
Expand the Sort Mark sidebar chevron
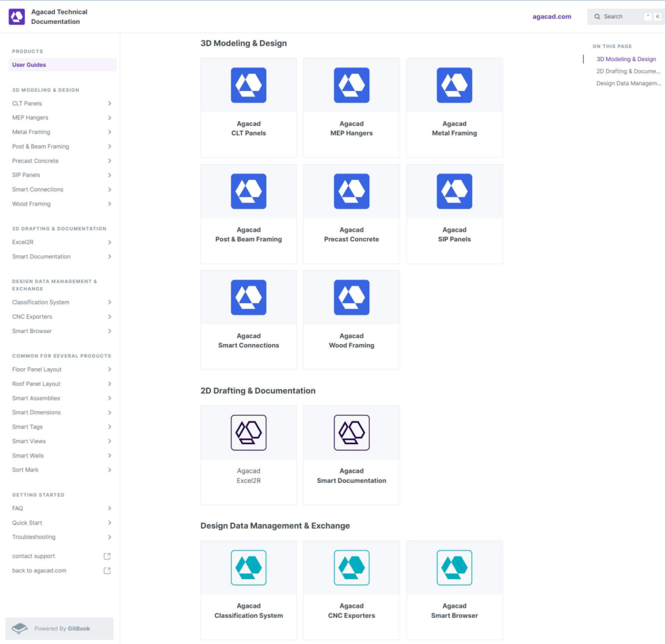[109, 470]
